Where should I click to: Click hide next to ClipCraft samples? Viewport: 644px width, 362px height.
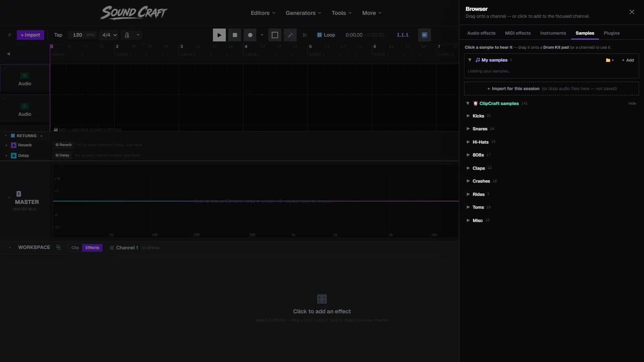coord(632,103)
